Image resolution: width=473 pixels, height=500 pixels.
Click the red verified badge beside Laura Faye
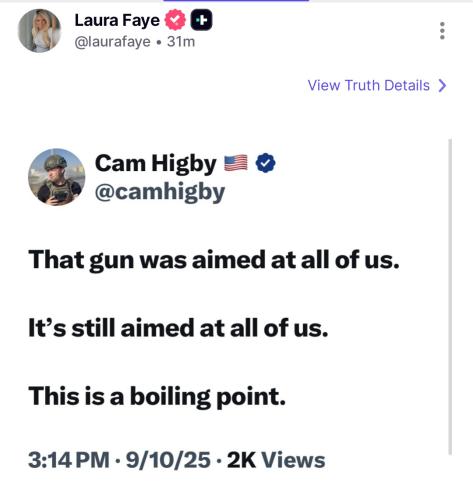(175, 20)
